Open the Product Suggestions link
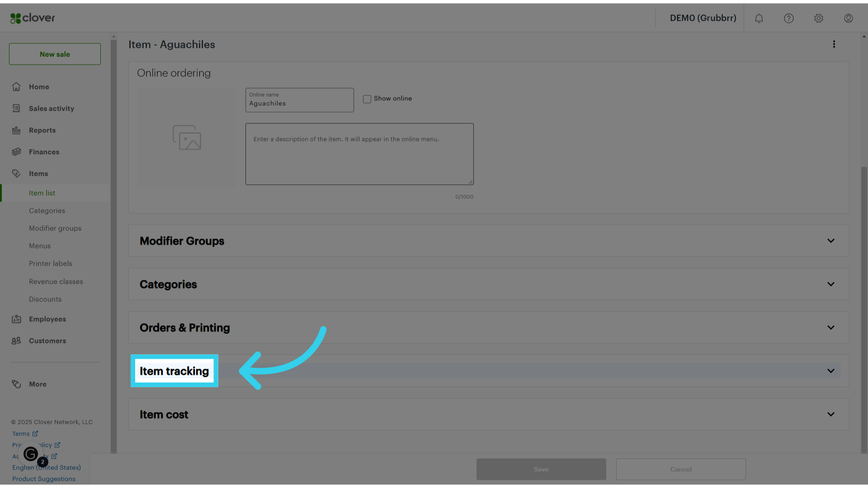 point(44,479)
